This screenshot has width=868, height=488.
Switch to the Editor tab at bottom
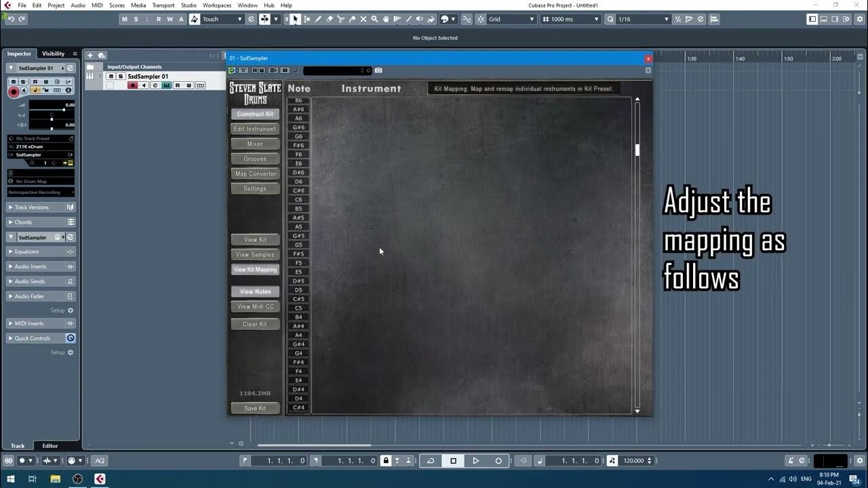coord(50,446)
